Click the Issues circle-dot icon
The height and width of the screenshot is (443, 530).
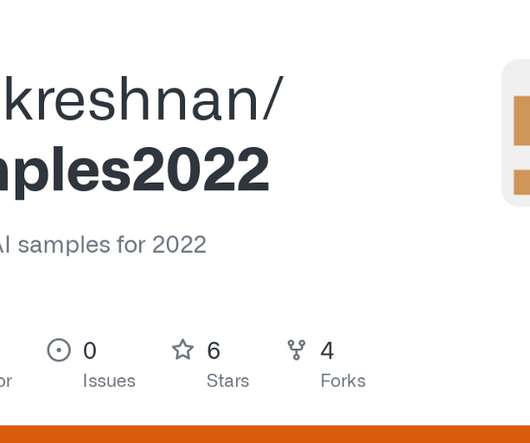[x=59, y=350]
